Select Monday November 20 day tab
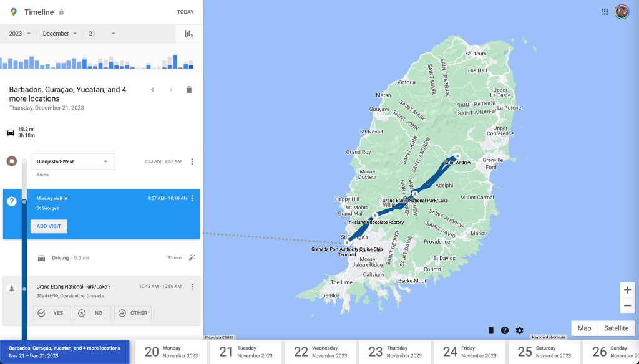Screen dimensions: 639x364 pos(172,352)
